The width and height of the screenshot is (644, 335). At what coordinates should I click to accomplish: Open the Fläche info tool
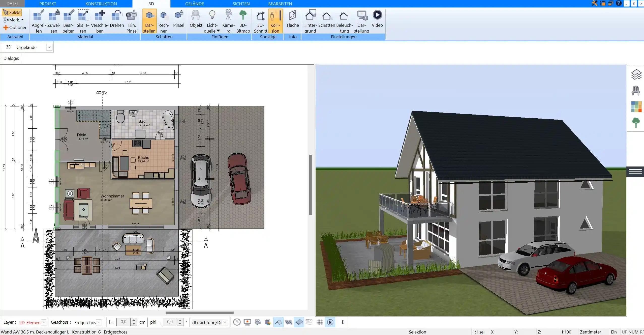(293, 19)
